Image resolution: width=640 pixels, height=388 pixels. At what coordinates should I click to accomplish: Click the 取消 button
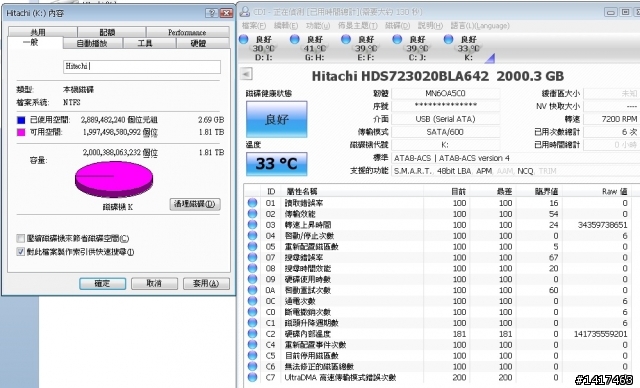pos(154,283)
